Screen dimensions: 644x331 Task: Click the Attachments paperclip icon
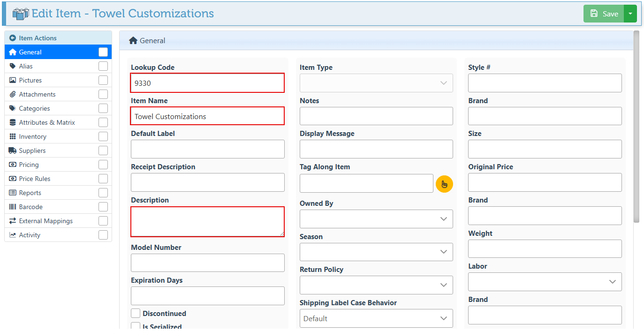coord(13,94)
